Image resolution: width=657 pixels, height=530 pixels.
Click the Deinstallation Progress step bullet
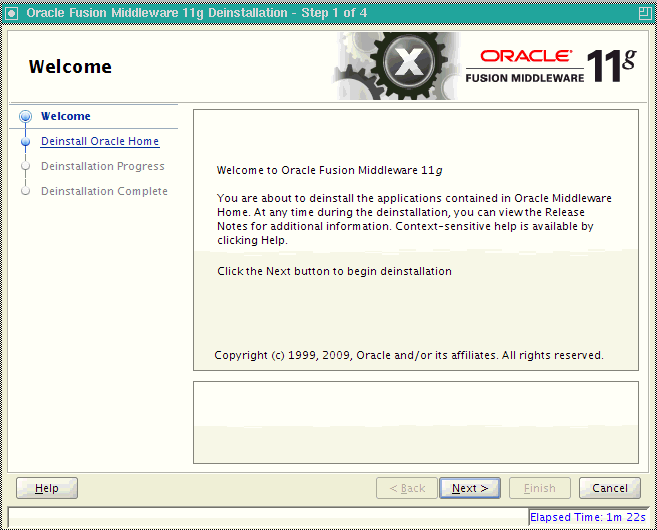pos(26,166)
